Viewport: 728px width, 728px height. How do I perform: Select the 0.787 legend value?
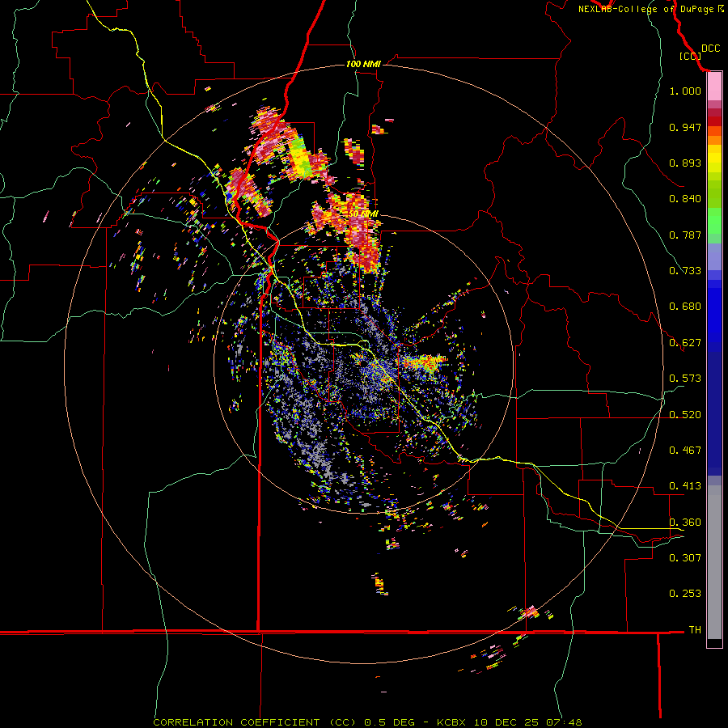click(685, 235)
